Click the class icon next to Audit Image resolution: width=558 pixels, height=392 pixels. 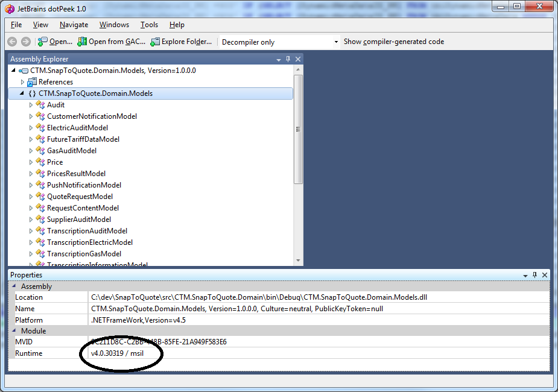40,105
